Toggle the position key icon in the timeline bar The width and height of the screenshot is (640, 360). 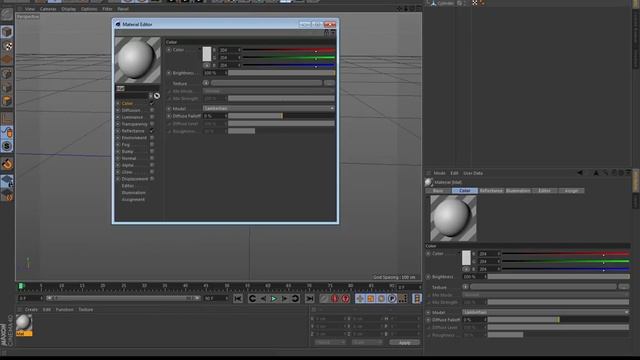pyautogui.click(x=360, y=299)
